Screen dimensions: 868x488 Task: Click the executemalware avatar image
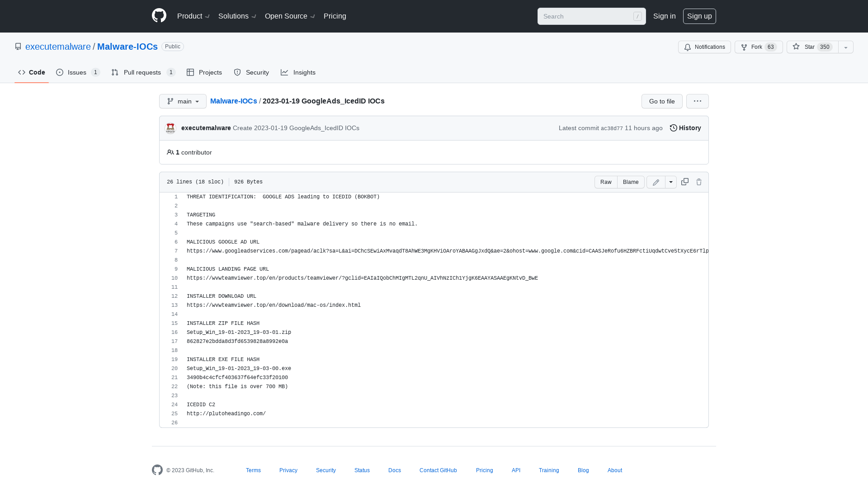click(x=170, y=128)
